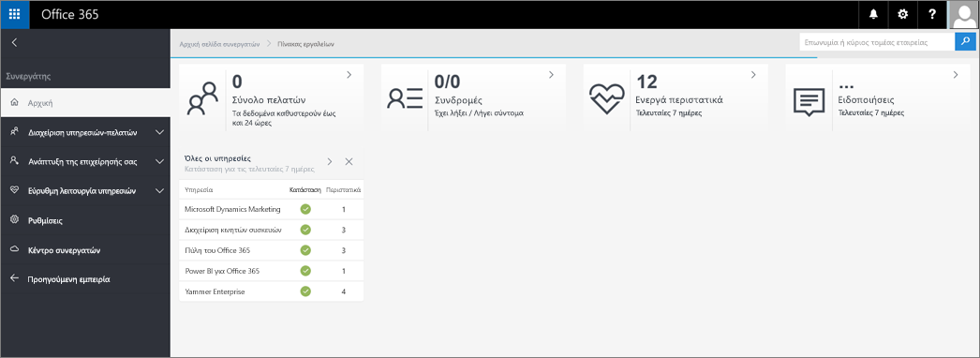Click the Ρυθμίσεις gear icon in sidebar

pyautogui.click(x=15, y=220)
